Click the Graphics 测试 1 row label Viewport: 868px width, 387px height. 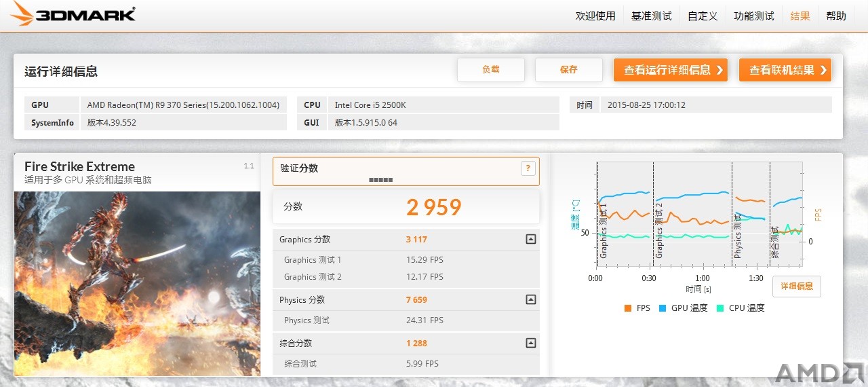[313, 260]
